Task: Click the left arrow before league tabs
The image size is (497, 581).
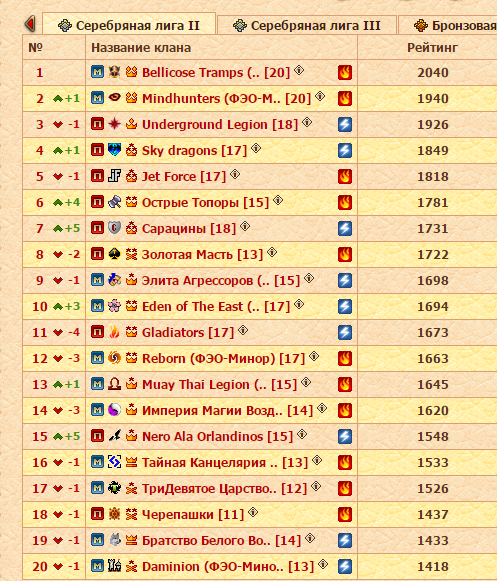Action: pos(30,24)
